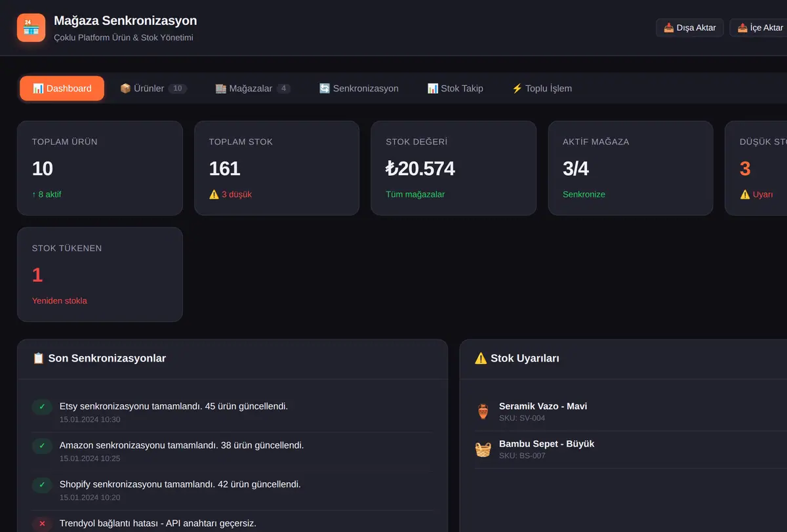
Task: Select the Stok Takip tab
Action: (455, 89)
